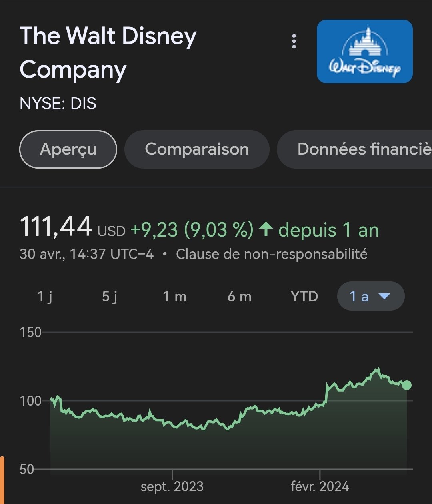The image size is (432, 504).
Task: Choose the 6 m time range
Action: pos(239,297)
